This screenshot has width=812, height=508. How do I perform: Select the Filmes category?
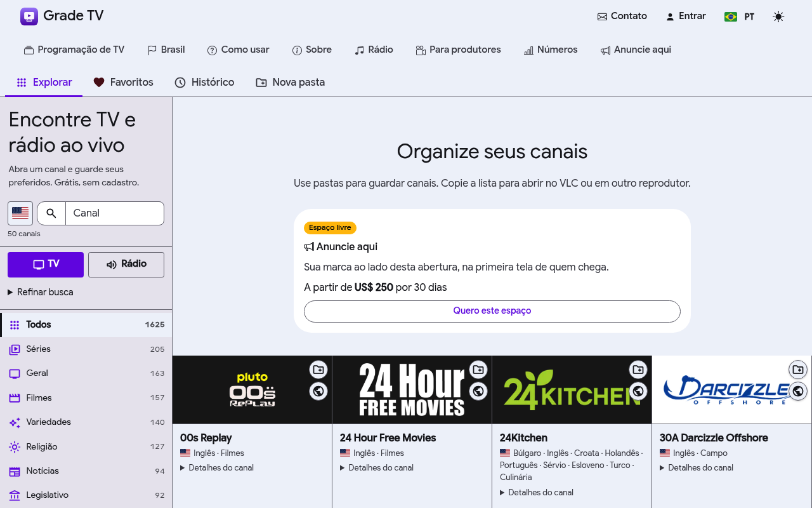[86, 398]
